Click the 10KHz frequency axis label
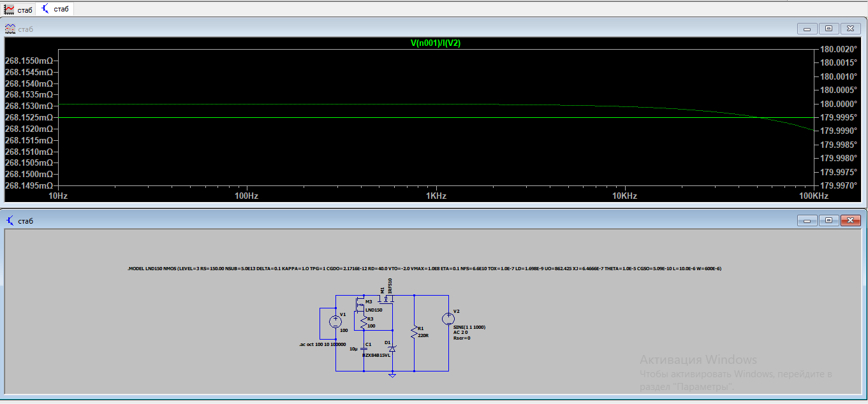 tap(625, 196)
